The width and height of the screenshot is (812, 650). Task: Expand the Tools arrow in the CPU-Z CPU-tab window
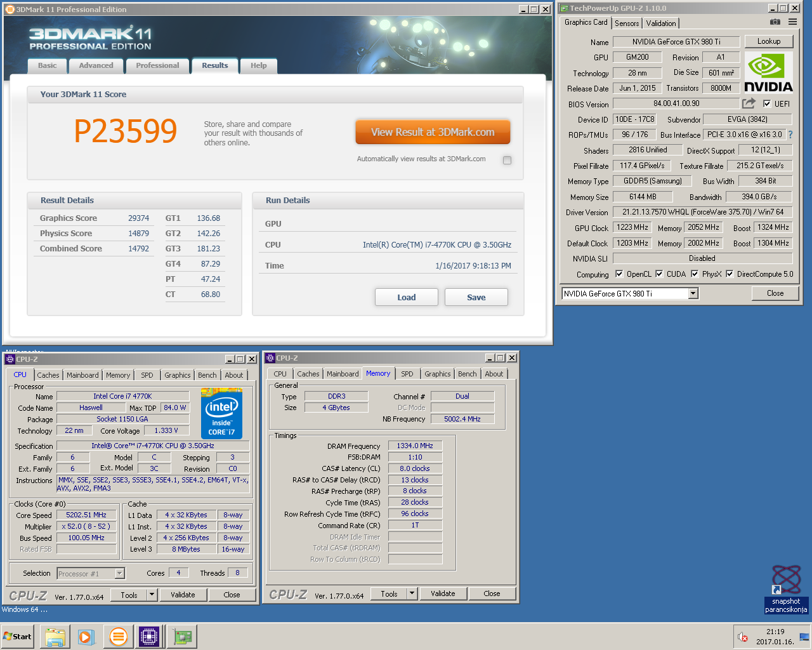pyautogui.click(x=152, y=595)
